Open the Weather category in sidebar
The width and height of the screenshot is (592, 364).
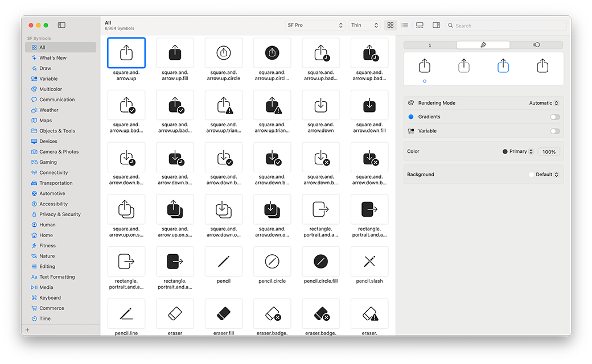pyautogui.click(x=48, y=110)
